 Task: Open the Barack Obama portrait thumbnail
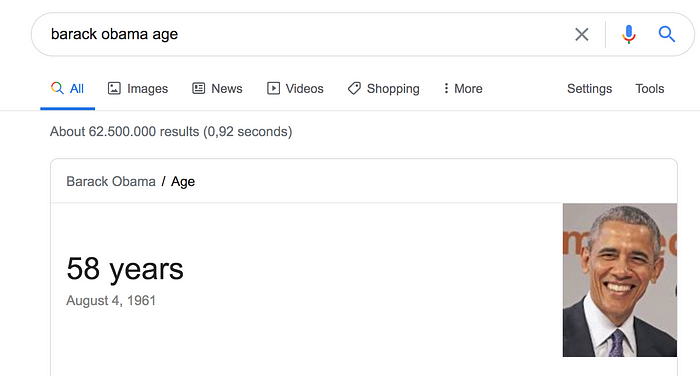620,280
